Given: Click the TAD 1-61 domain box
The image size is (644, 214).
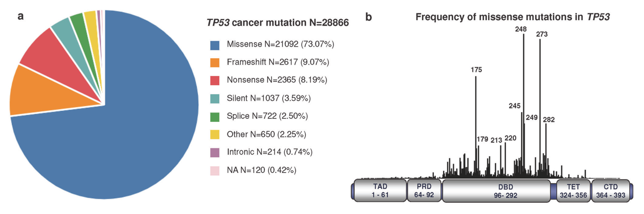Looking at the screenshot, I should [x=380, y=191].
